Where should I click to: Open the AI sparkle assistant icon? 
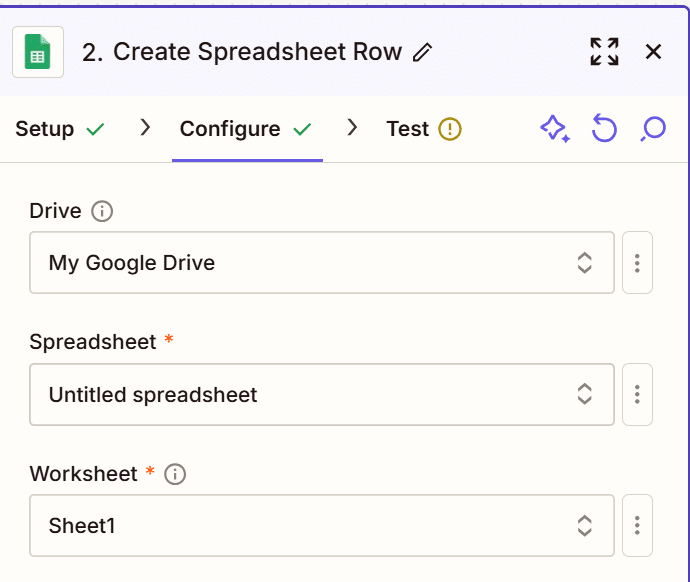[x=555, y=129]
